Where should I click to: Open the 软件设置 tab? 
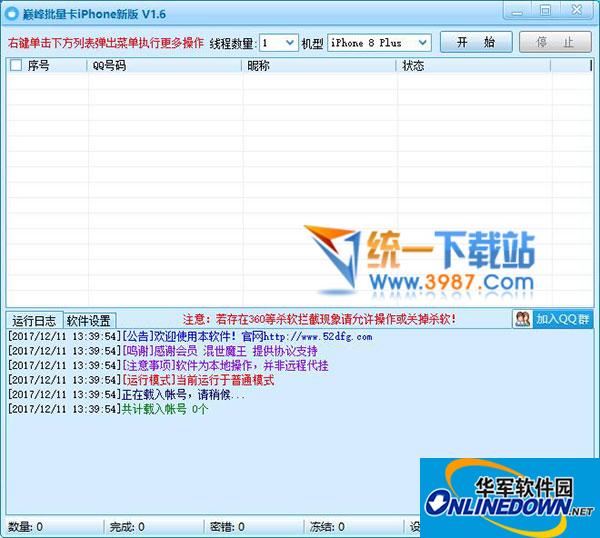[x=88, y=321]
